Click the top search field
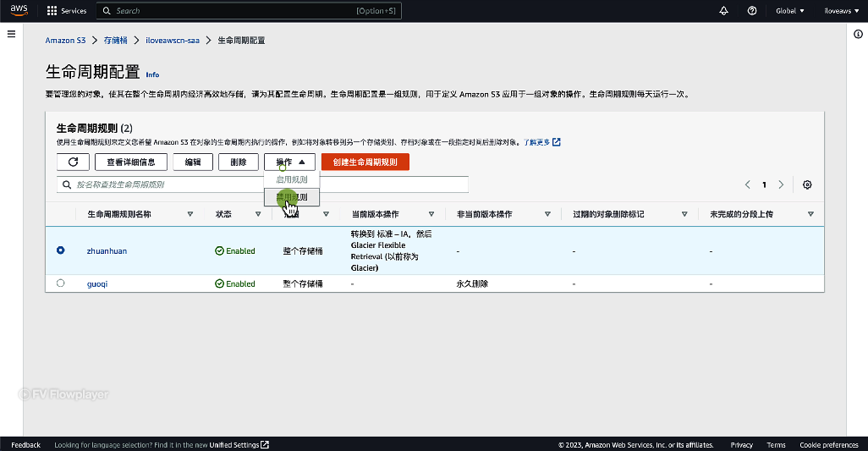The image size is (868, 451). click(x=249, y=11)
